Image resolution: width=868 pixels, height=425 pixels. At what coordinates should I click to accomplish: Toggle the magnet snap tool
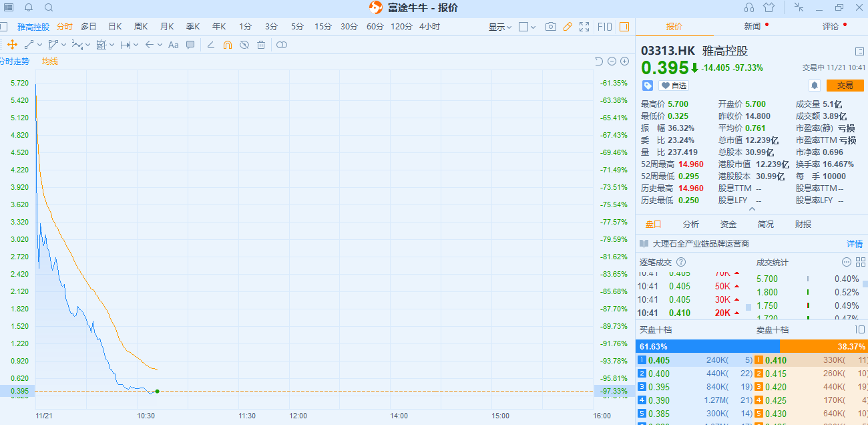tap(227, 45)
